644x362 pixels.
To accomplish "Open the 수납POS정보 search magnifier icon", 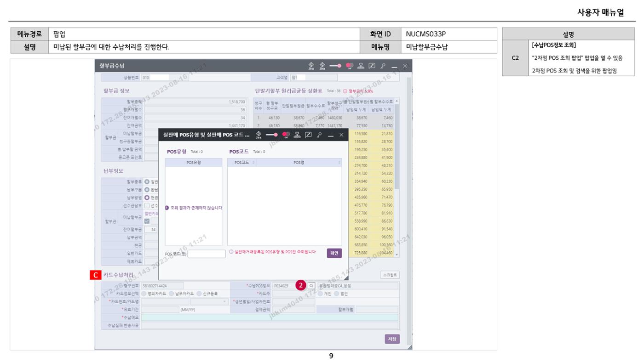I will (311, 286).
